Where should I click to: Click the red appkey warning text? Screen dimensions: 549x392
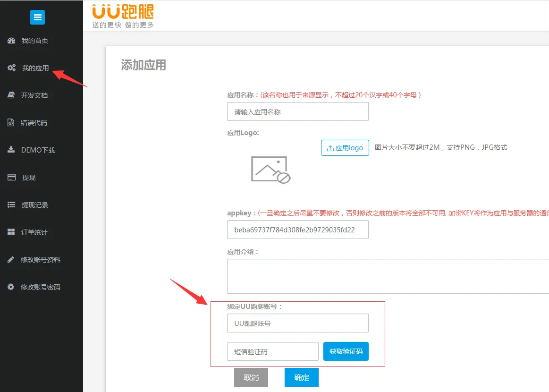point(403,213)
